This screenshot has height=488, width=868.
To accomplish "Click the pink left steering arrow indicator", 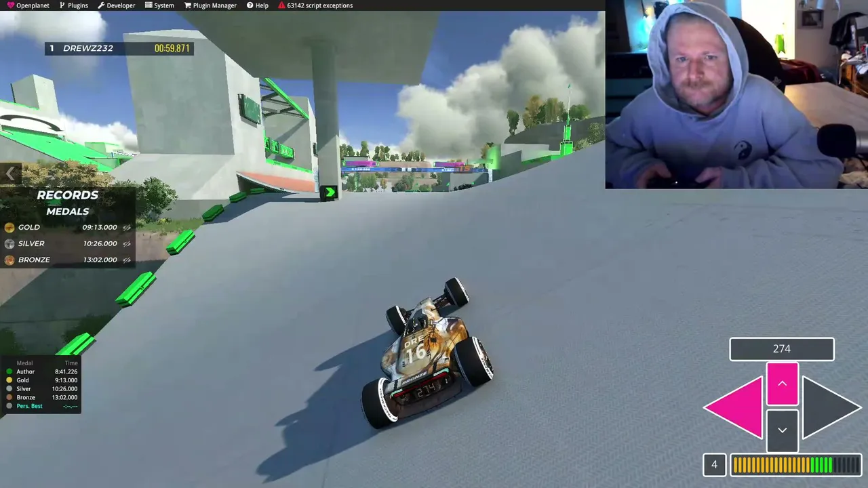I will tap(734, 408).
